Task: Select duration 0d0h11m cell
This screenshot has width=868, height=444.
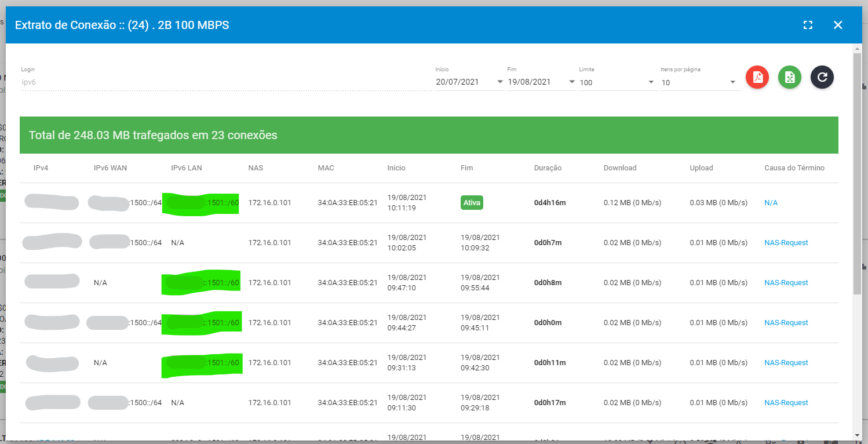Action: [550, 363]
